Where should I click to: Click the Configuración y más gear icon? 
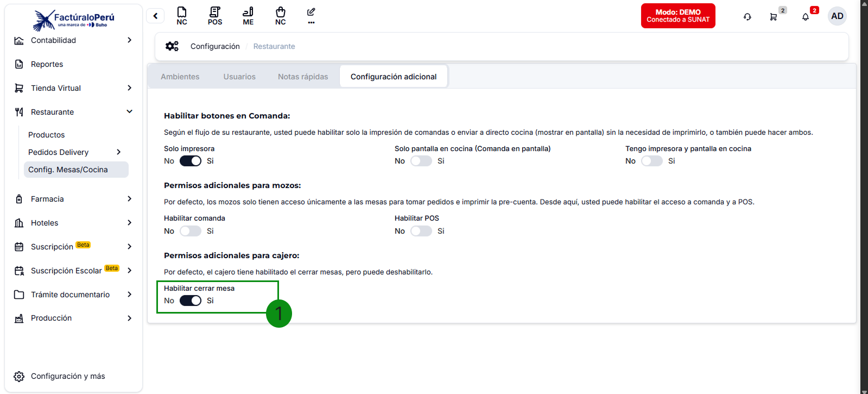(19, 377)
